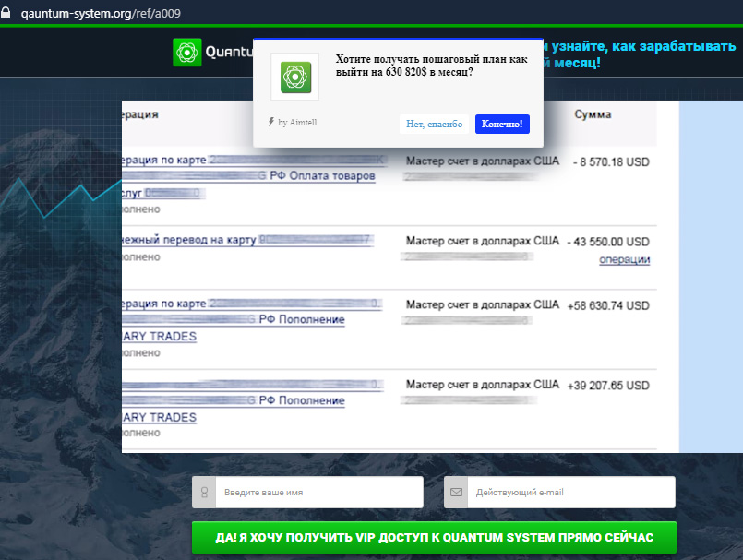
Task: Accept with the "Конечно!" button
Action: pyautogui.click(x=502, y=125)
